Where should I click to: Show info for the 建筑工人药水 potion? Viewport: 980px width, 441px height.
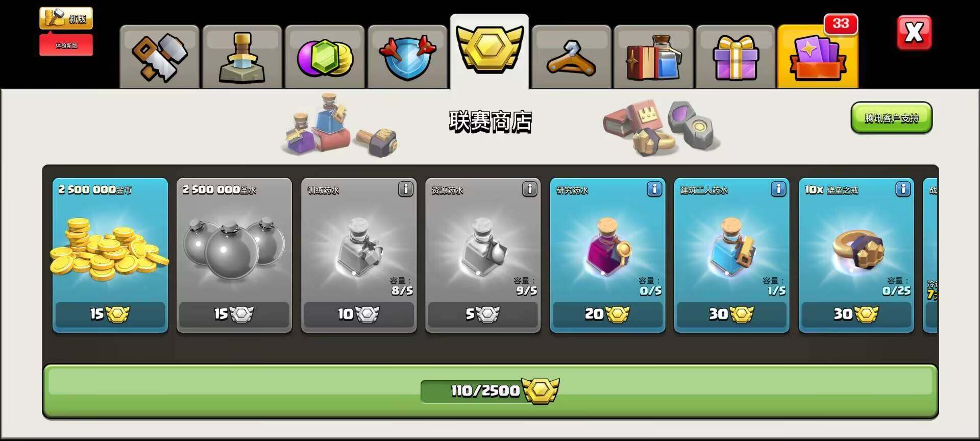778,189
